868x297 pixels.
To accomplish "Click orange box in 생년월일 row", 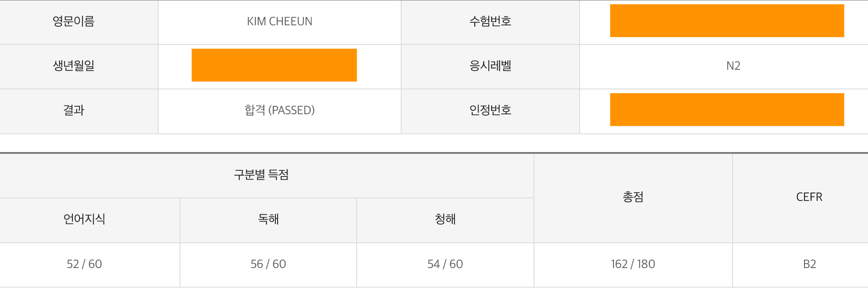I will pyautogui.click(x=274, y=65).
